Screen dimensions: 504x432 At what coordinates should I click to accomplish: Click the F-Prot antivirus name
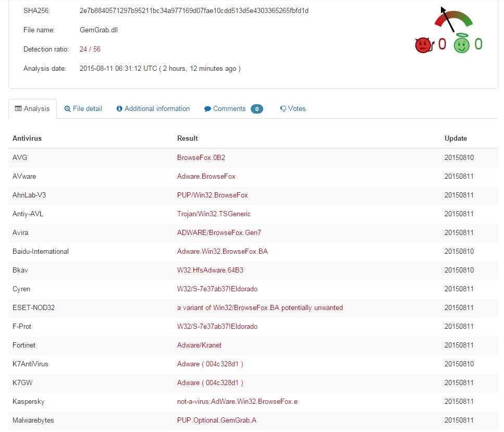click(22, 326)
